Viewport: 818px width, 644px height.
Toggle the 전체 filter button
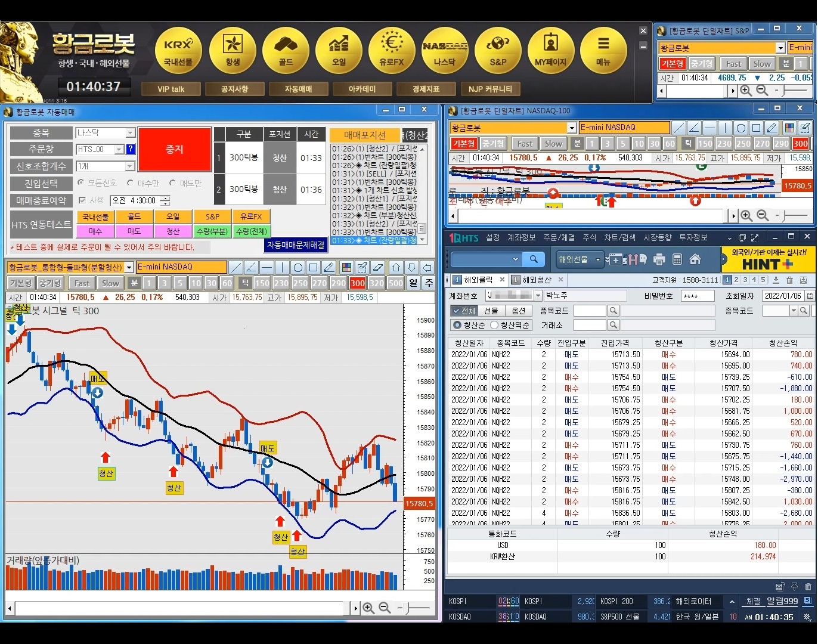pyautogui.click(x=464, y=311)
